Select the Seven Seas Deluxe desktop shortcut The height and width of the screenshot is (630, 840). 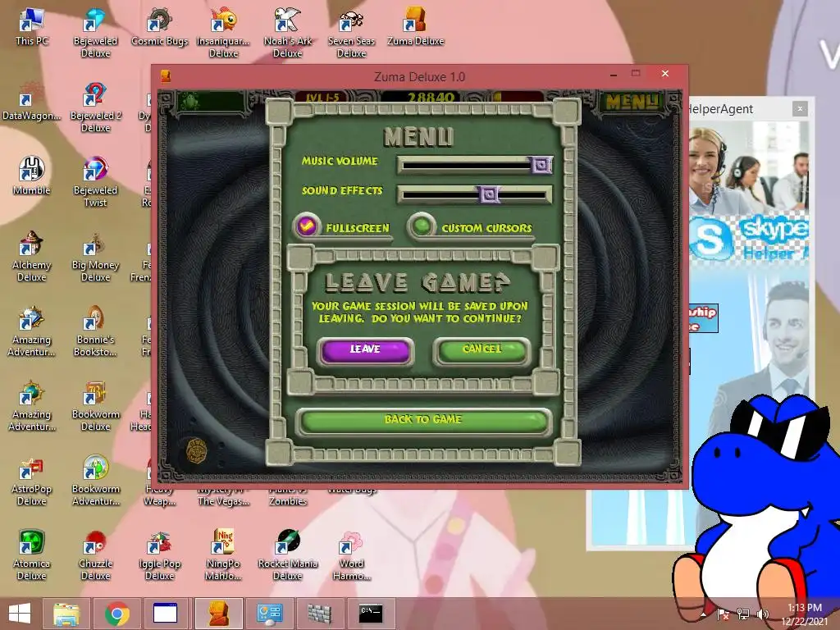coord(351,32)
